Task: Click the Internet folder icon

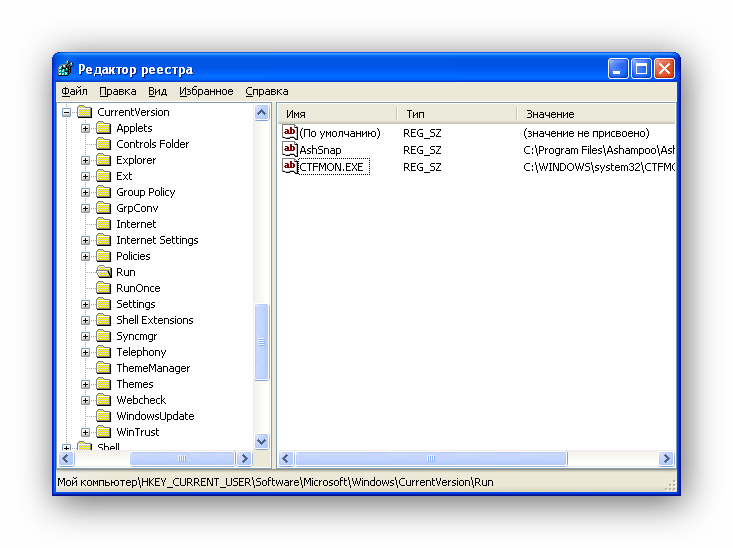Action: [x=103, y=224]
